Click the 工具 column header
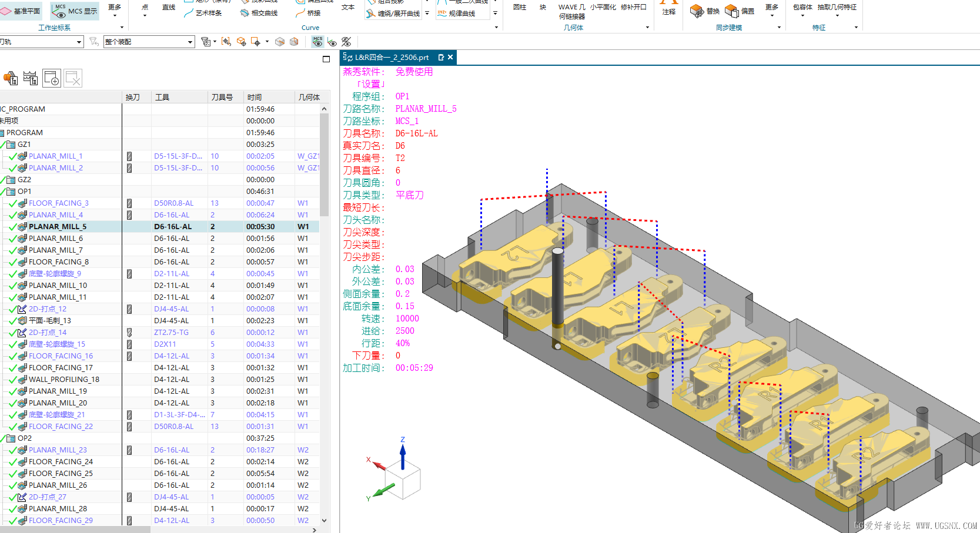This screenshot has width=980, height=533. coord(162,98)
